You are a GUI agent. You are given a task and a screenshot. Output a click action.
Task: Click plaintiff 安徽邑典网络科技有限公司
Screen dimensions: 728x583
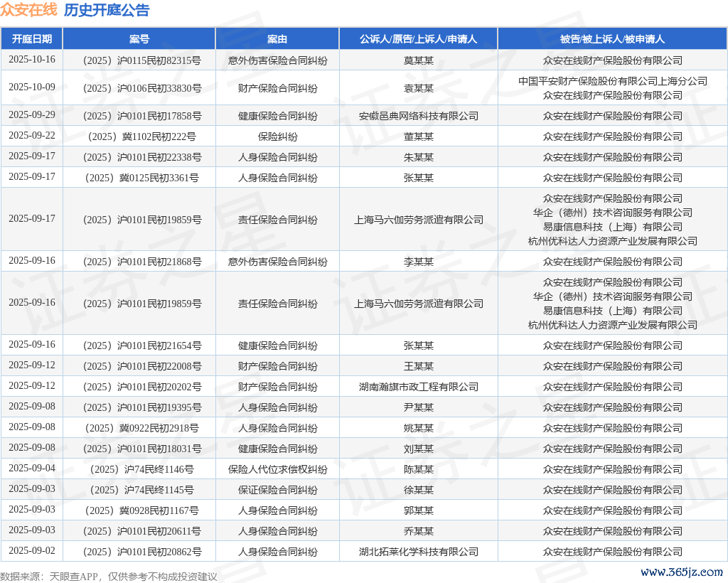418,116
